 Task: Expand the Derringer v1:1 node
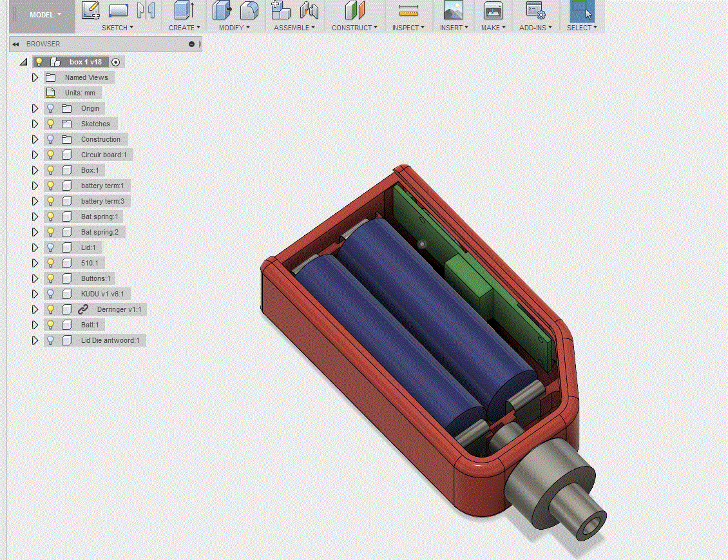click(35, 309)
